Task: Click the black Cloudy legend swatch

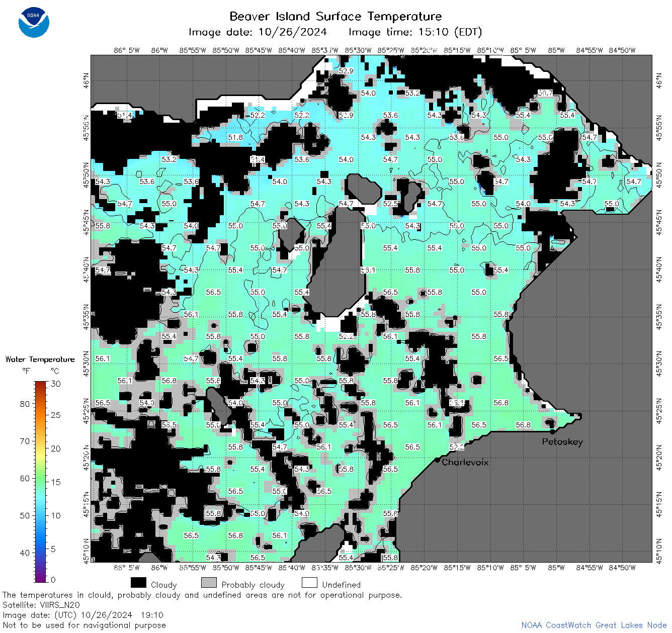Action: coord(138,583)
